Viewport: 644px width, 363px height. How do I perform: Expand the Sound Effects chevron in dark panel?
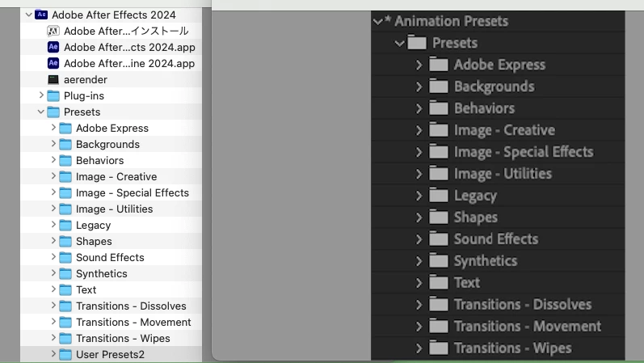(x=419, y=239)
